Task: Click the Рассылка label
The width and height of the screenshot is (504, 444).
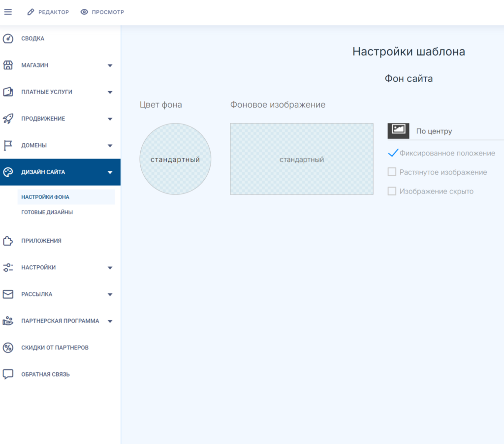Action: pyautogui.click(x=36, y=294)
